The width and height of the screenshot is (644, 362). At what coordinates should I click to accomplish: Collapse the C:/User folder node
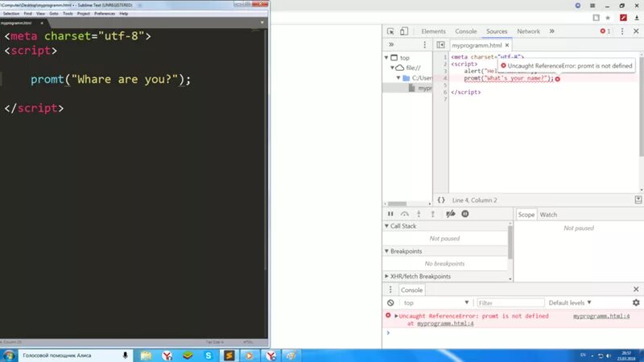click(398, 77)
